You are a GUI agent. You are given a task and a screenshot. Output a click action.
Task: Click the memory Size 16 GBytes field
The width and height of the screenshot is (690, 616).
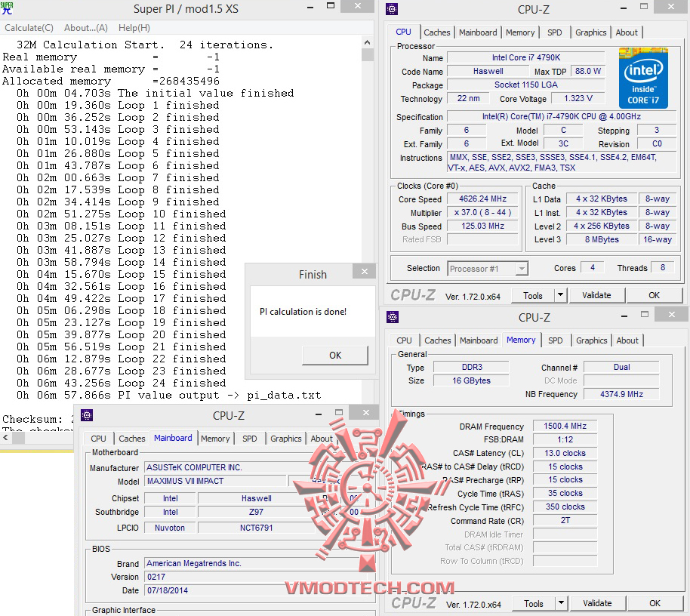[471, 380]
